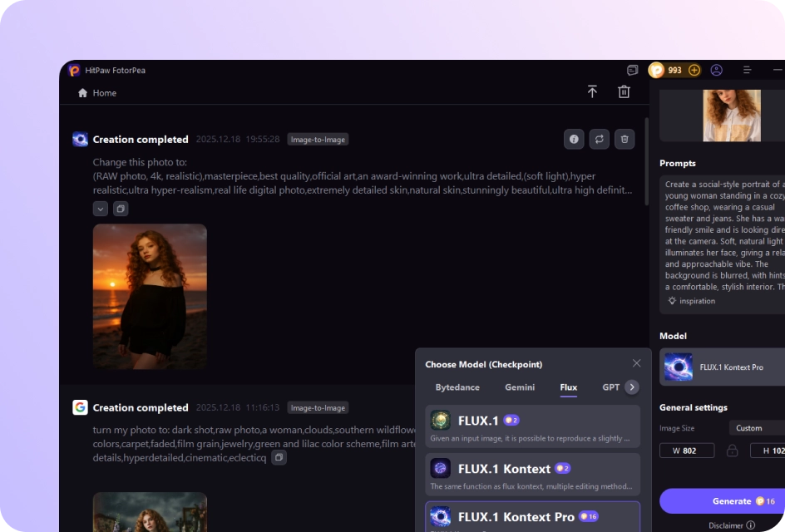Open the sunset portrait result thumbnail
The image size is (785, 532).
point(150,296)
